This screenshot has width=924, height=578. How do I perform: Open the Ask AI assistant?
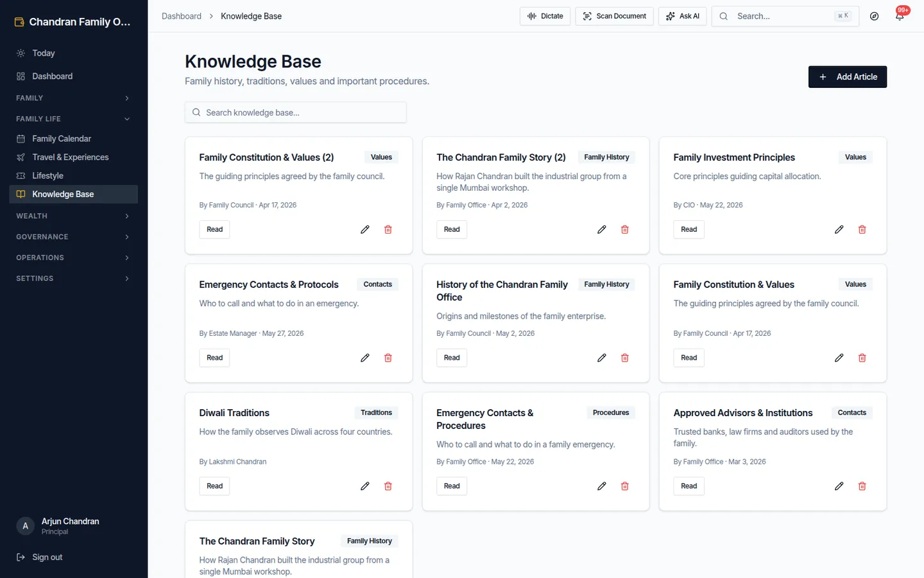[683, 16]
